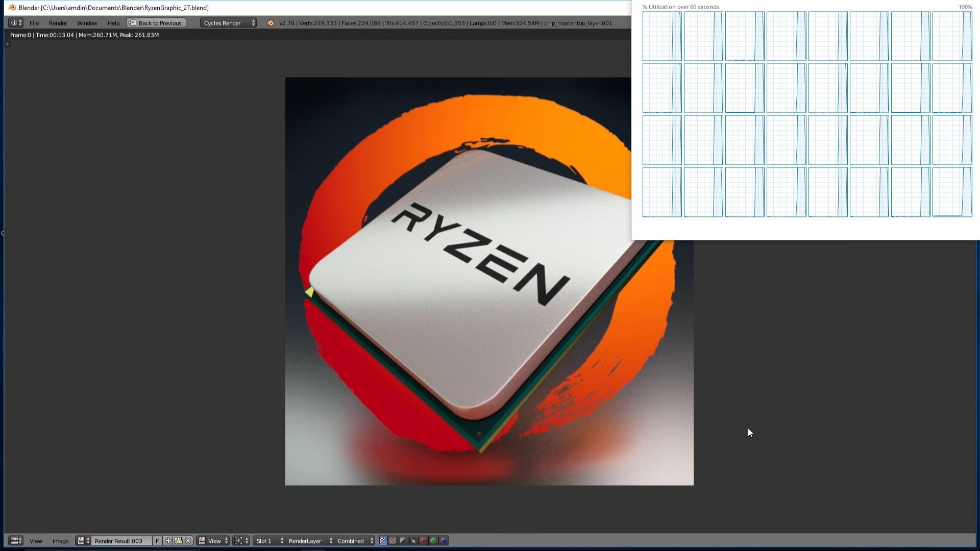Toggle the Red channel display
Screen dimensions: 980x551
[423, 541]
